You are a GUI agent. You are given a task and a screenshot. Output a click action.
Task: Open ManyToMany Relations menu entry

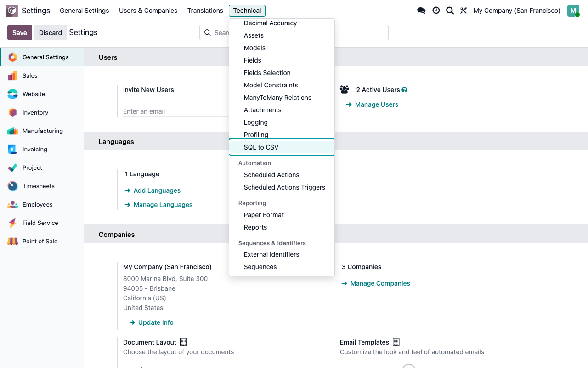pos(282,98)
